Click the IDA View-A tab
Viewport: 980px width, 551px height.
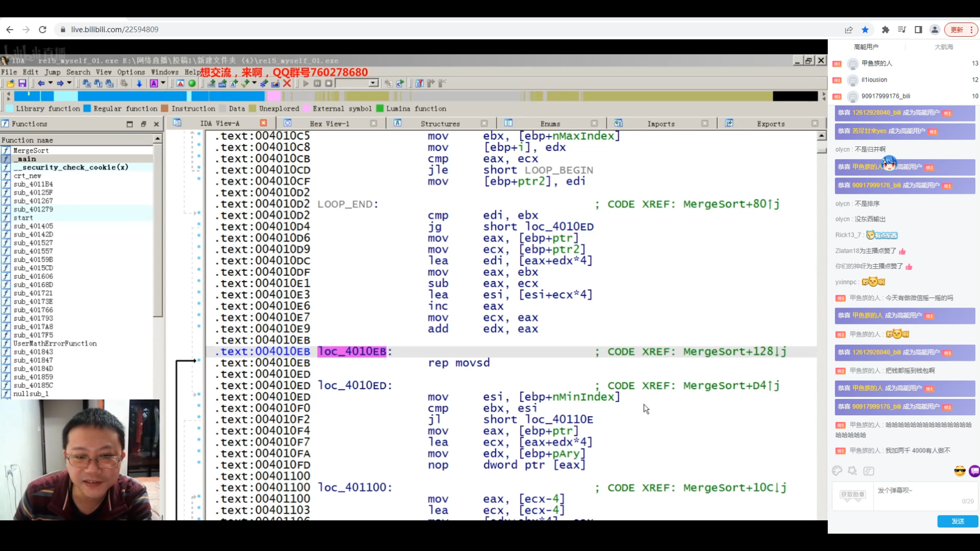tap(219, 124)
